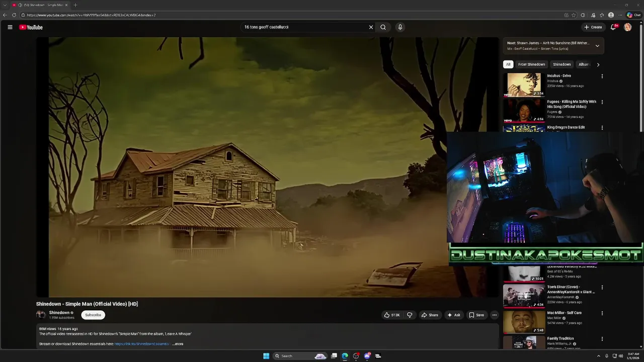Reload the browser page

coord(14,15)
